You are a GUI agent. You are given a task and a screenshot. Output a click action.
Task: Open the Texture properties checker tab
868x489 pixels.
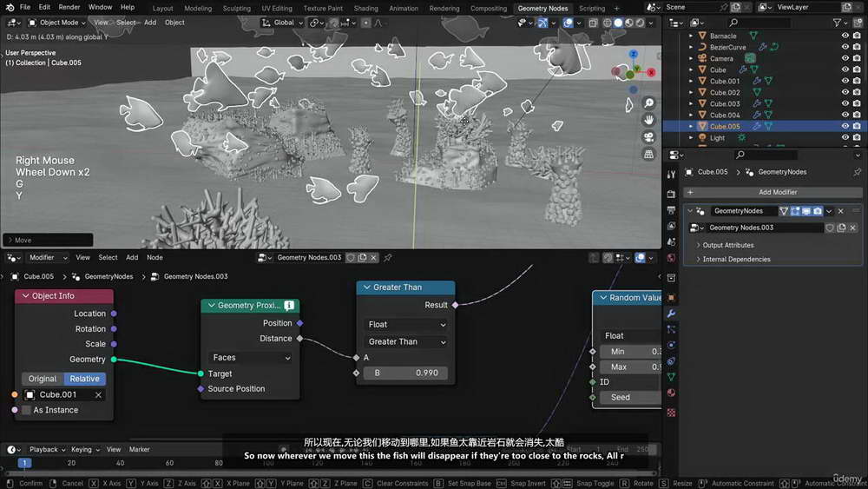672,413
